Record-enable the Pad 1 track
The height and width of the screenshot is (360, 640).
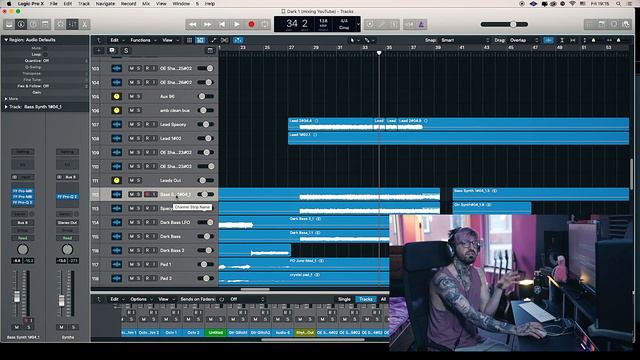[147, 264]
